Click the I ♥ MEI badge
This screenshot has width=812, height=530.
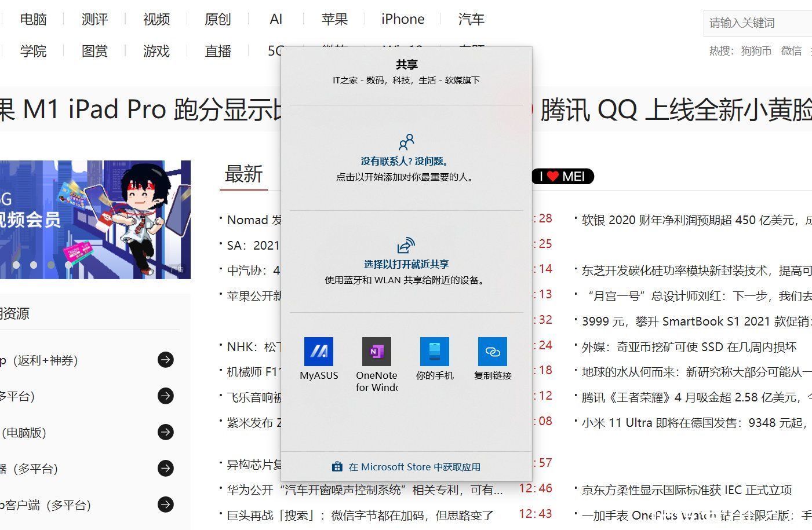[563, 176]
